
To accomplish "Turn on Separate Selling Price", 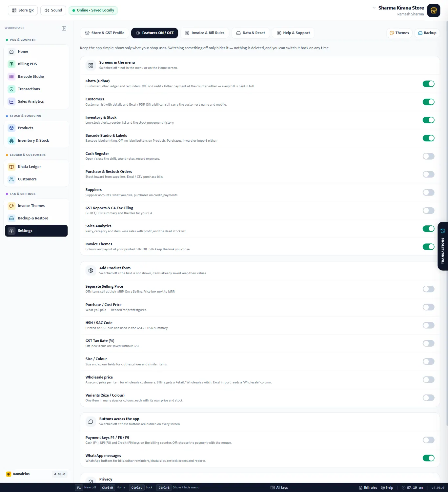I will (x=428, y=289).
